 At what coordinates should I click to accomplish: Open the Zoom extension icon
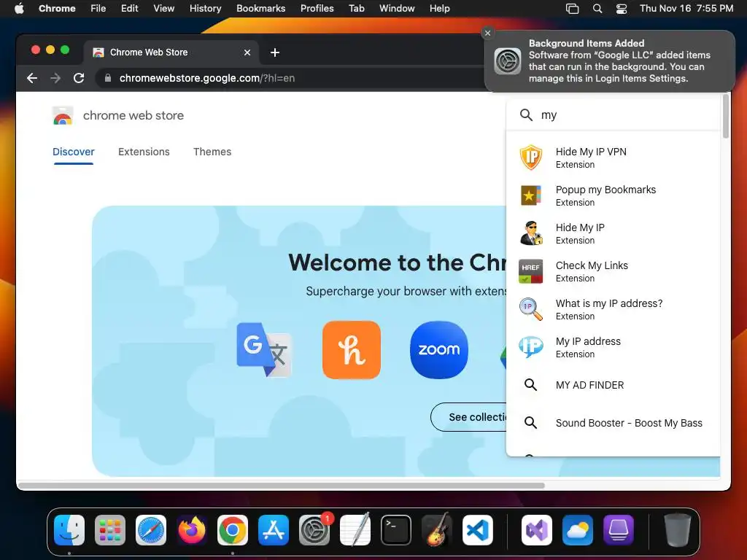coord(438,350)
